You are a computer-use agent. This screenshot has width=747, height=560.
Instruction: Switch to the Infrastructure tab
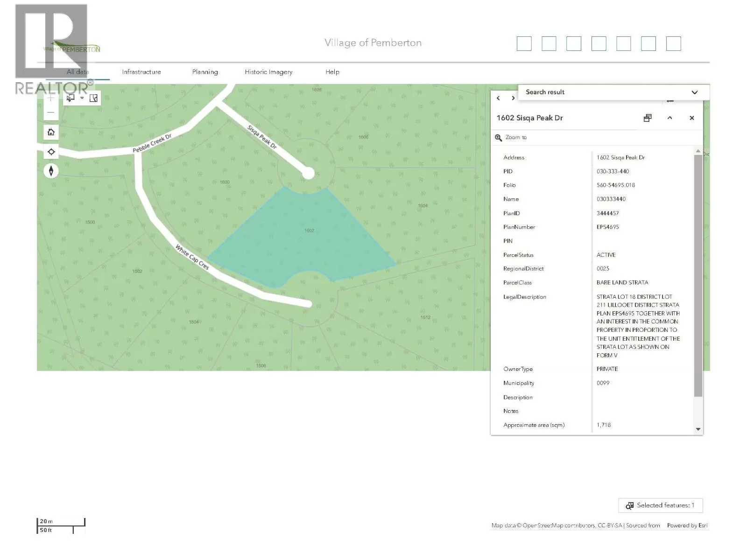(x=141, y=72)
